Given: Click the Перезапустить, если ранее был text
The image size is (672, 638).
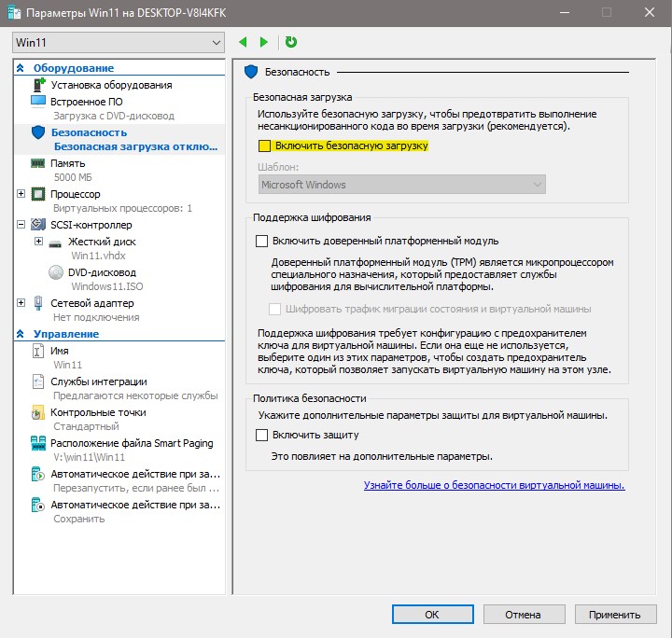Looking at the screenshot, I should coord(136,488).
